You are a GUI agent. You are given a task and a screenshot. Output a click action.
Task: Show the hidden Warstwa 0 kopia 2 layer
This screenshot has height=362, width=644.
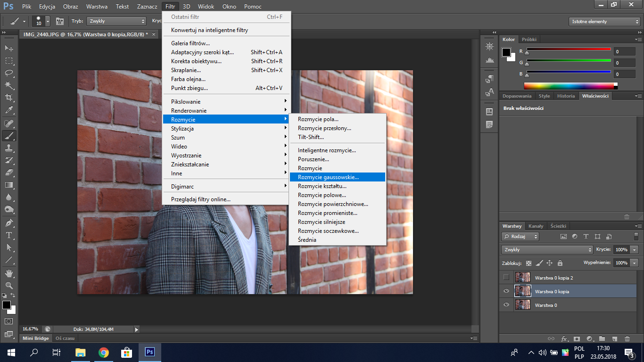(x=506, y=278)
